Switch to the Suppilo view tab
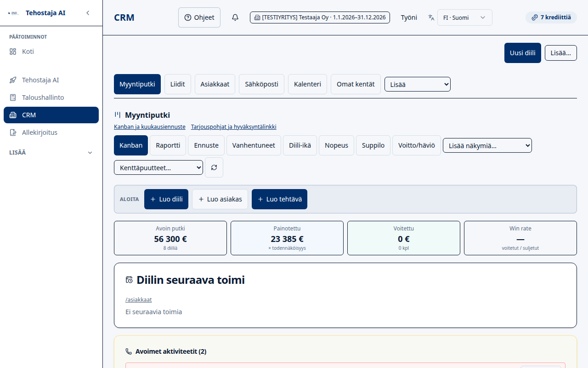588x368 pixels. 373,145
